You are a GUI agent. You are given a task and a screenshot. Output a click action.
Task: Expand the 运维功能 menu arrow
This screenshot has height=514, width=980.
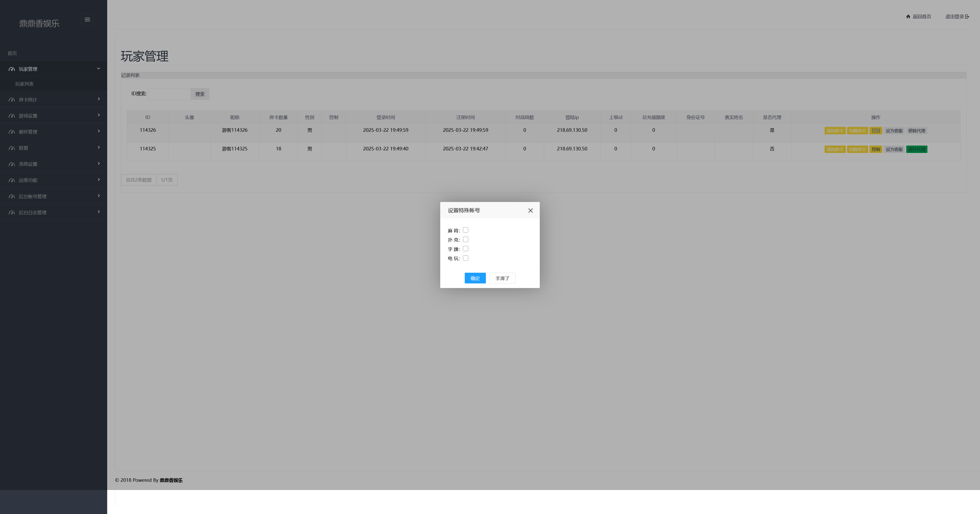pos(99,179)
